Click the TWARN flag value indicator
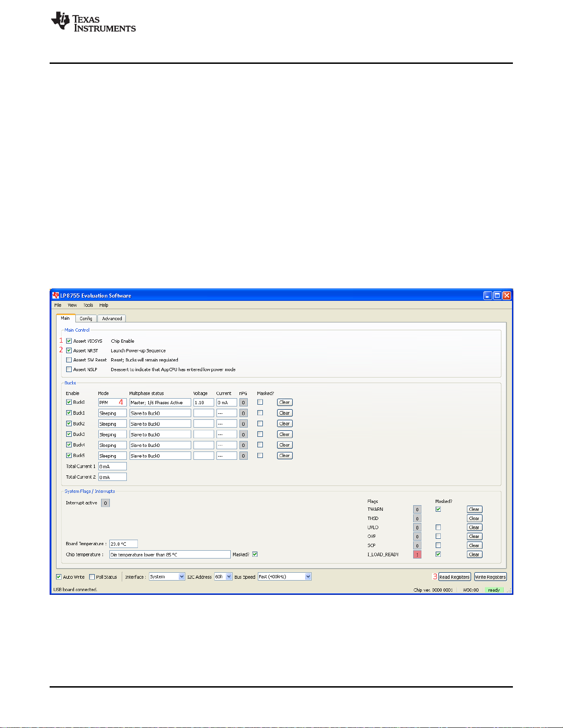Image resolution: width=563 pixels, height=728 pixels. pos(417,509)
